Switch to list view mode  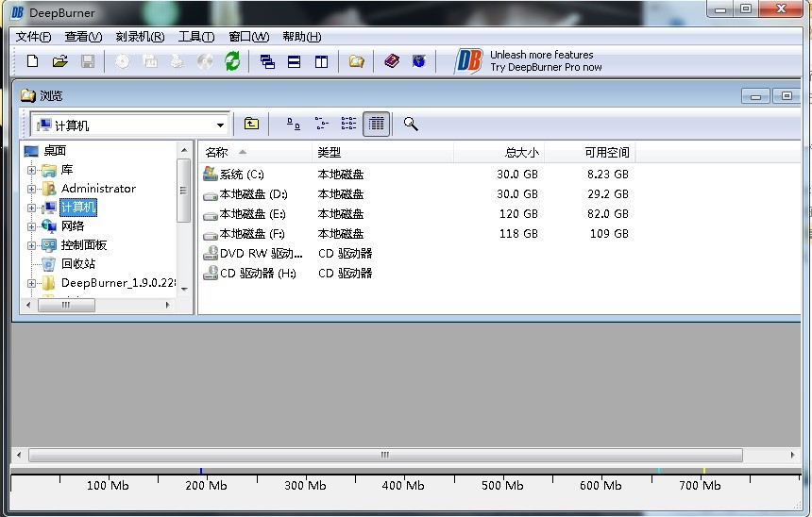tap(348, 124)
